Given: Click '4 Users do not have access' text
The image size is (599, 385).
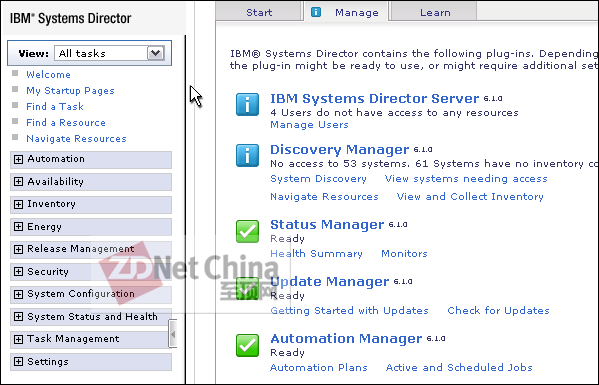Looking at the screenshot, I should click(x=394, y=113).
